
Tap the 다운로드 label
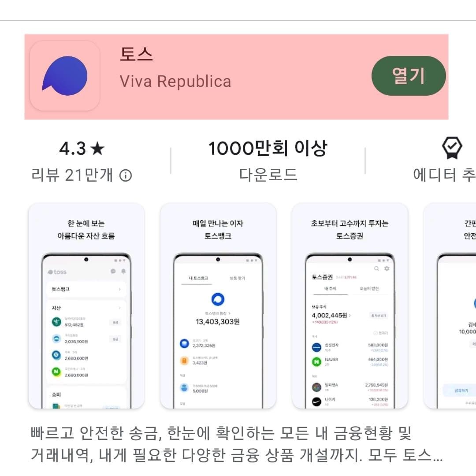point(268,175)
